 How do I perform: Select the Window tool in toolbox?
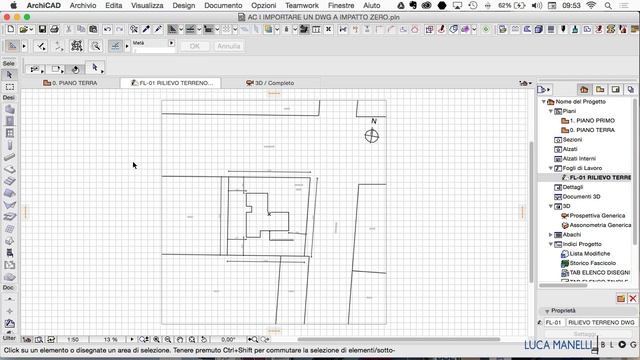point(9,133)
